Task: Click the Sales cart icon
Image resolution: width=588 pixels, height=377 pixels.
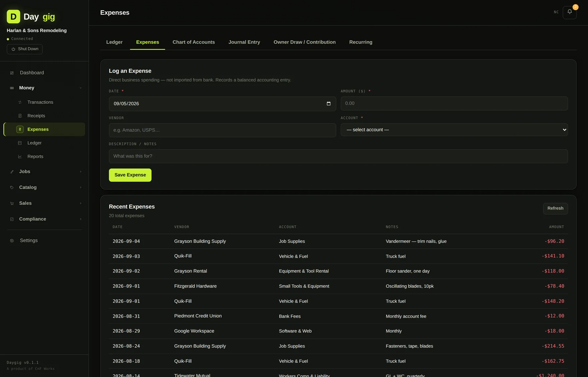Action: click(12, 203)
